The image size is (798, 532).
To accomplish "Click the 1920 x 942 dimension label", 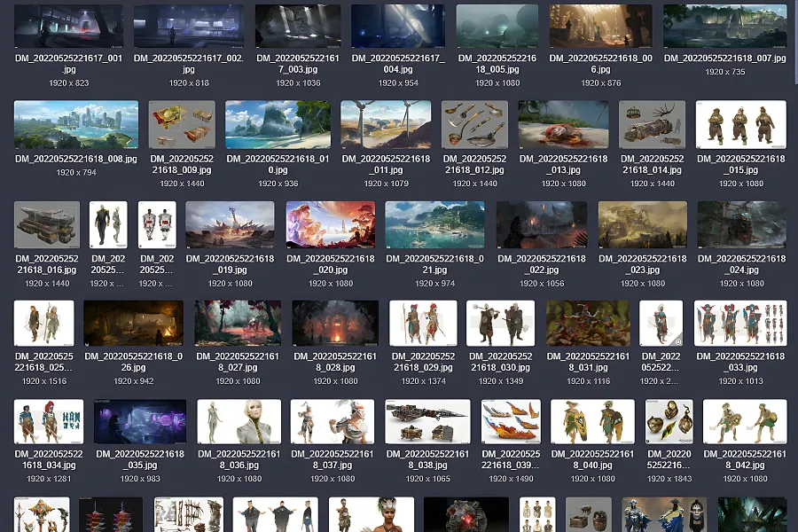I will 133,381.
